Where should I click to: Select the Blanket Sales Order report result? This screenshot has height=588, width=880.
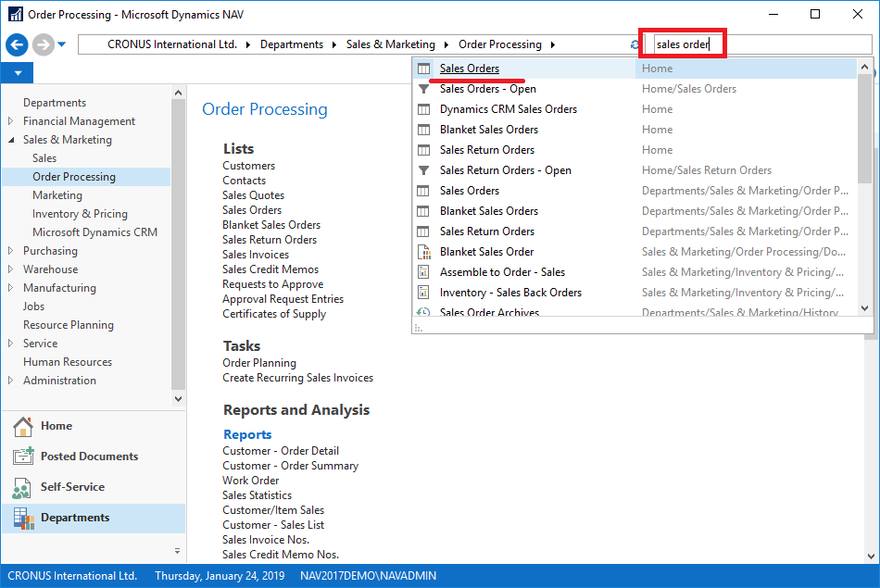[486, 252]
